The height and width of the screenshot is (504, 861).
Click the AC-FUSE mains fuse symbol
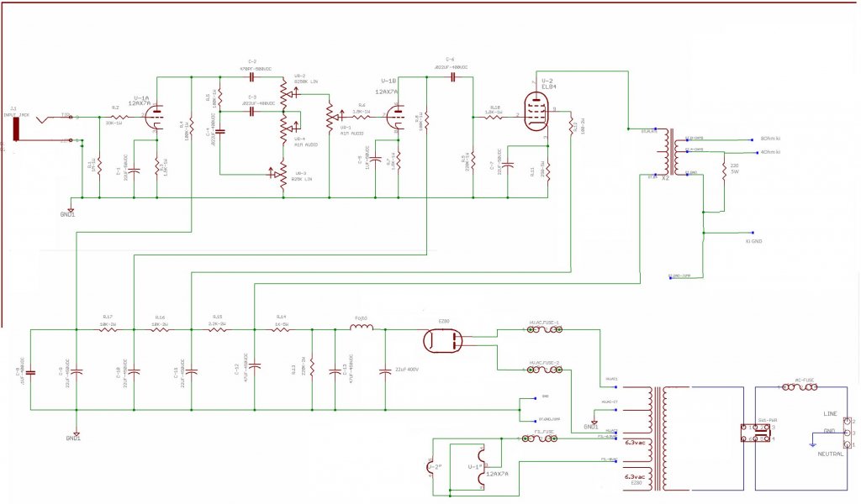tap(800, 387)
